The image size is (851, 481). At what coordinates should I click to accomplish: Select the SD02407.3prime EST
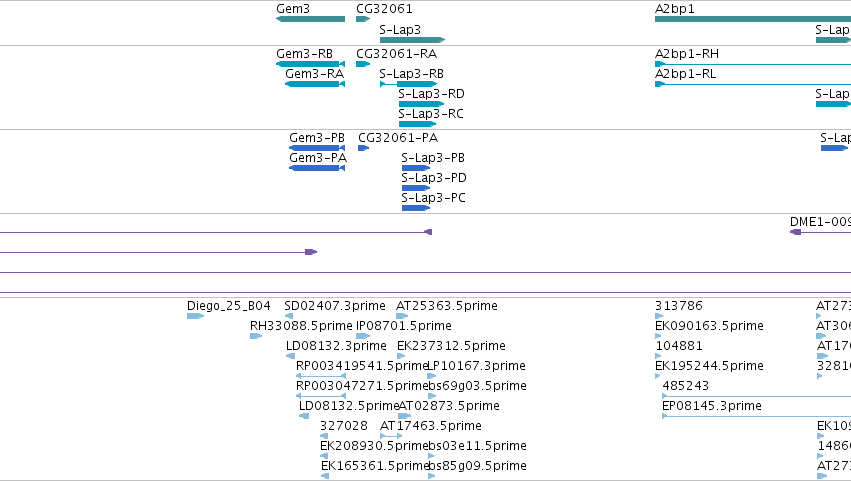(x=289, y=316)
